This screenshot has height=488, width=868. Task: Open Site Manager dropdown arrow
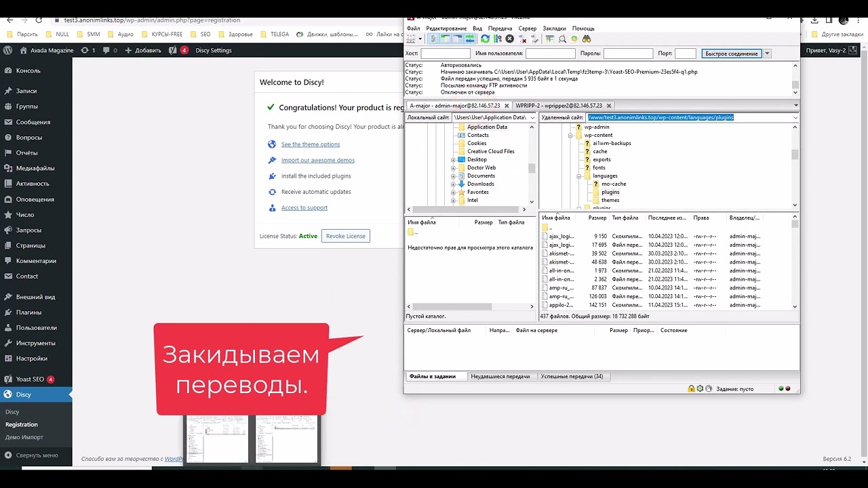420,39
